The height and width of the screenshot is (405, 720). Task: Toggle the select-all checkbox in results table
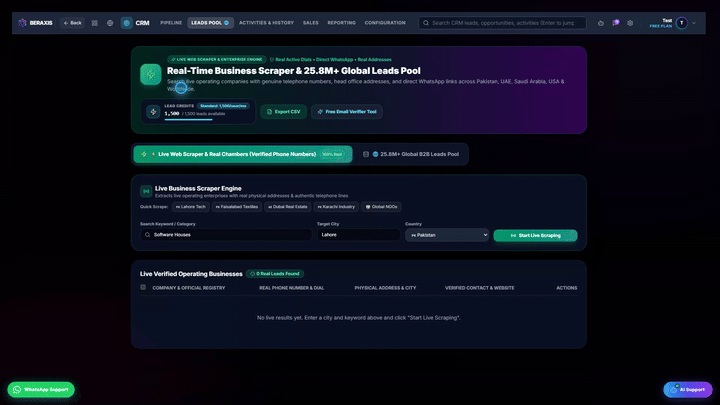(x=143, y=287)
